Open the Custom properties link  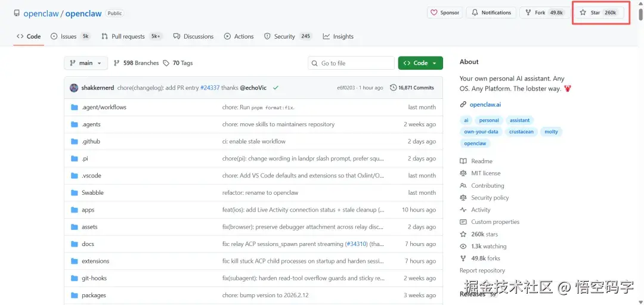pos(496,222)
